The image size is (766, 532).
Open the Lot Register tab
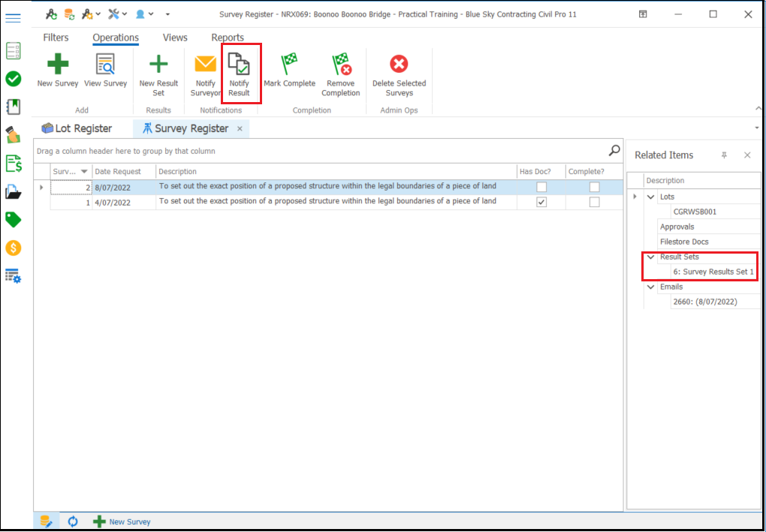coord(77,129)
